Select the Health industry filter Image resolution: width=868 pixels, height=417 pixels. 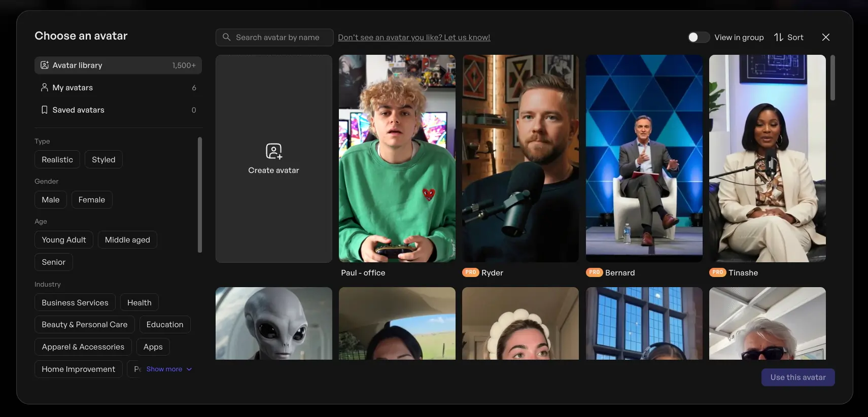(140, 302)
